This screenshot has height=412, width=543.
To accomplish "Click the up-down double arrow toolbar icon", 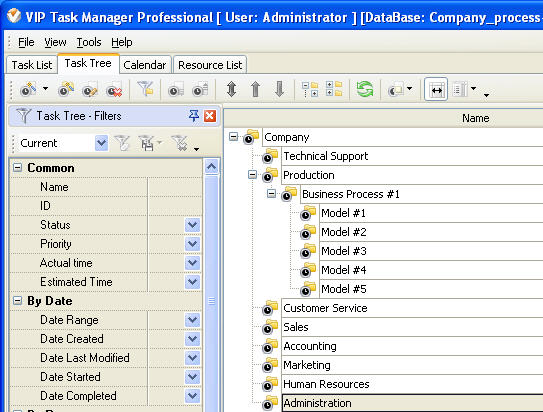I will [231, 89].
